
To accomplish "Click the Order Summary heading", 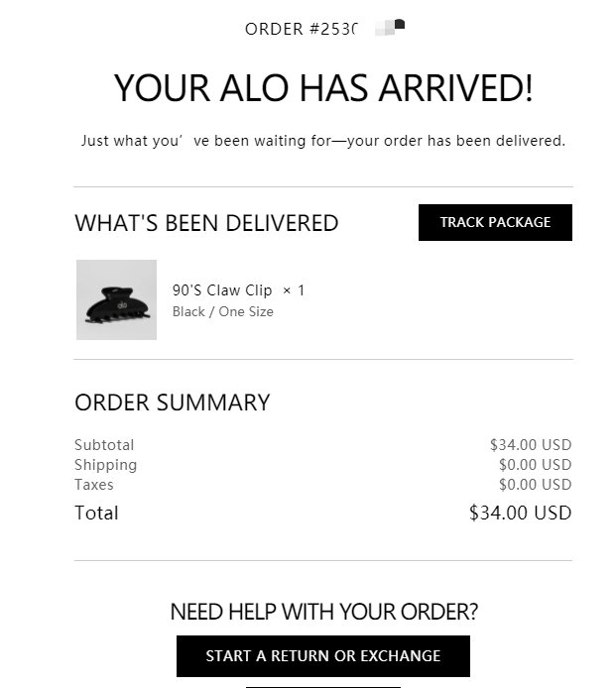I will [172, 402].
